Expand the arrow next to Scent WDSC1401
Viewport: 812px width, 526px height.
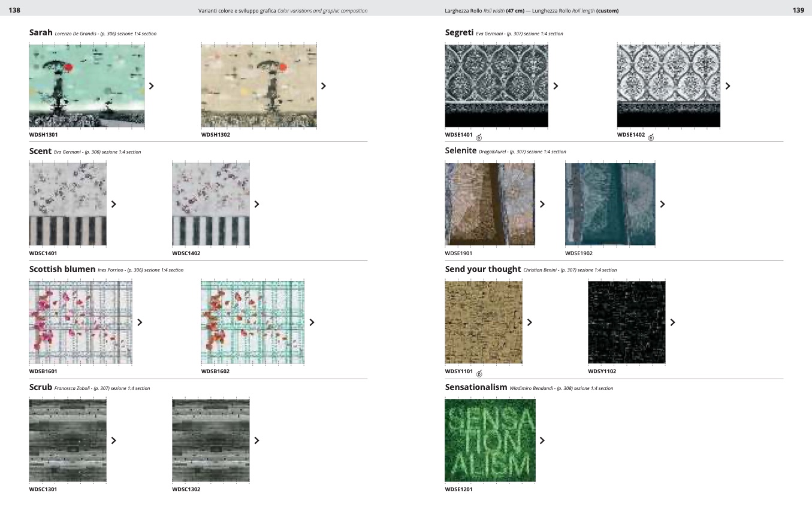tap(114, 204)
